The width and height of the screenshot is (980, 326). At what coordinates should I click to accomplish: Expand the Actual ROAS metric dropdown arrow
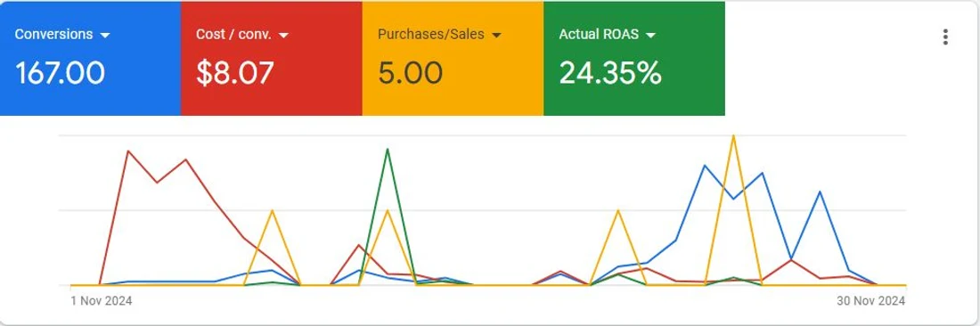tap(650, 36)
